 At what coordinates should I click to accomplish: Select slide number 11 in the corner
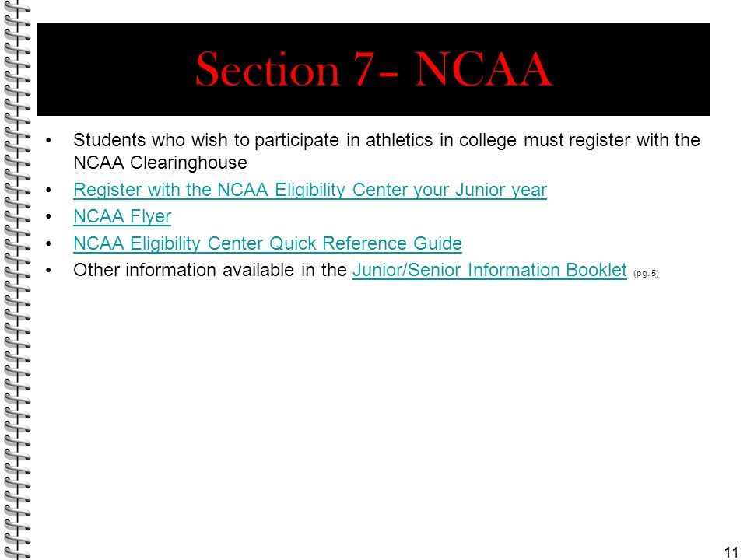point(731,551)
